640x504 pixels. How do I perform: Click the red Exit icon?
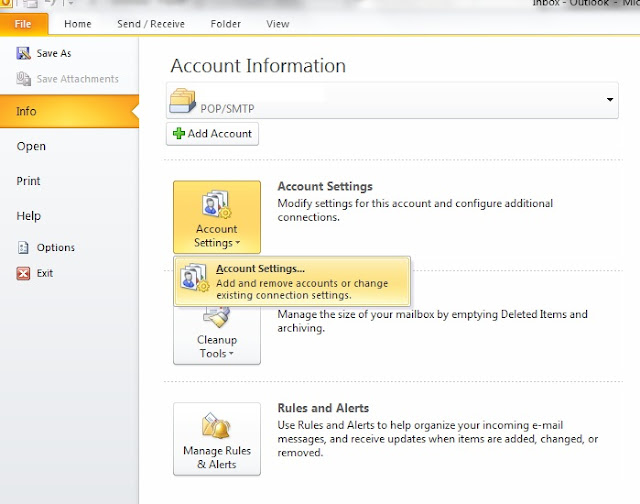23,273
